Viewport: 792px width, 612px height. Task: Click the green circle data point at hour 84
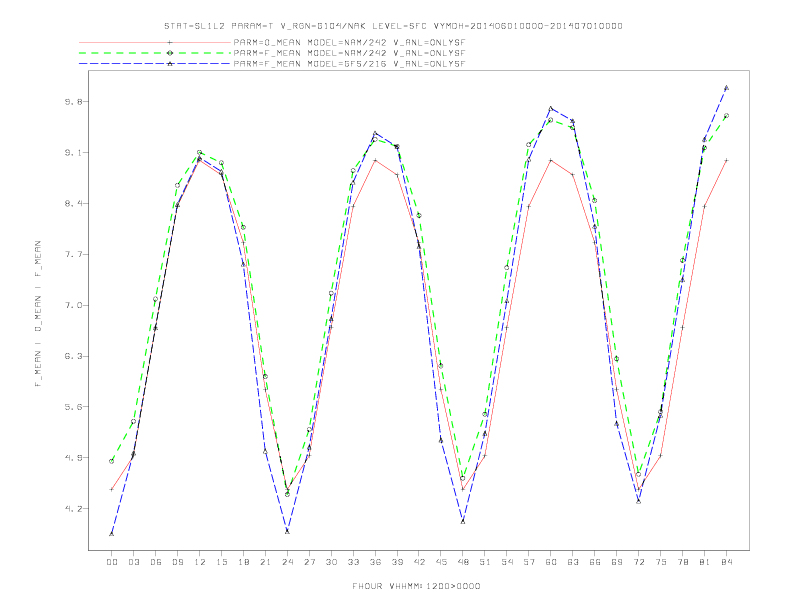tap(726, 116)
